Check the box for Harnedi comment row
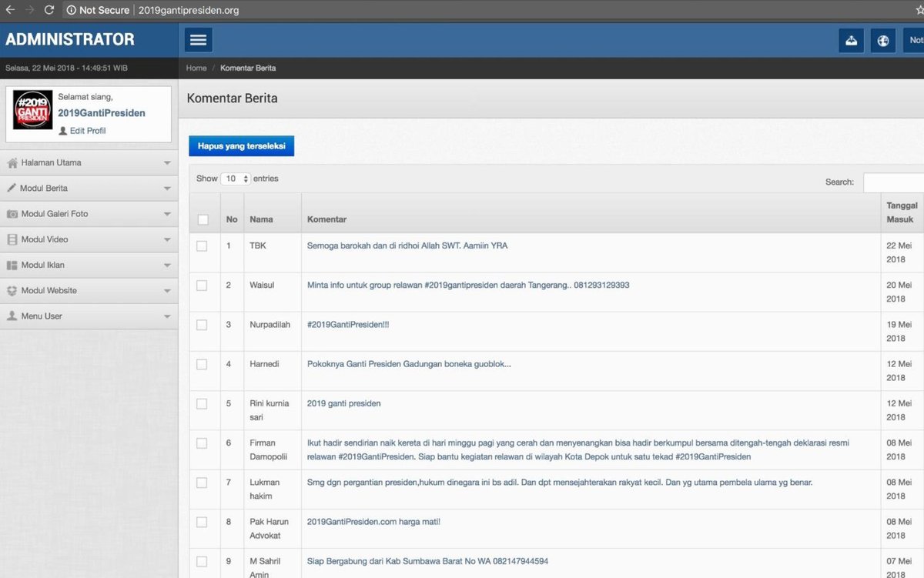The image size is (924, 578). click(x=202, y=364)
